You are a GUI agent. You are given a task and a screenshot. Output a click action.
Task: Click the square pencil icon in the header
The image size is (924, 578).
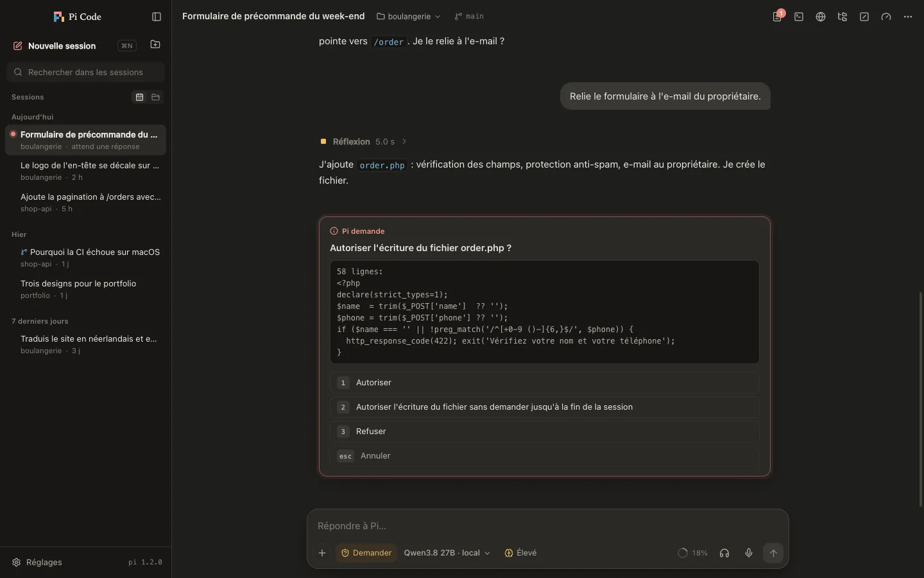864,17
